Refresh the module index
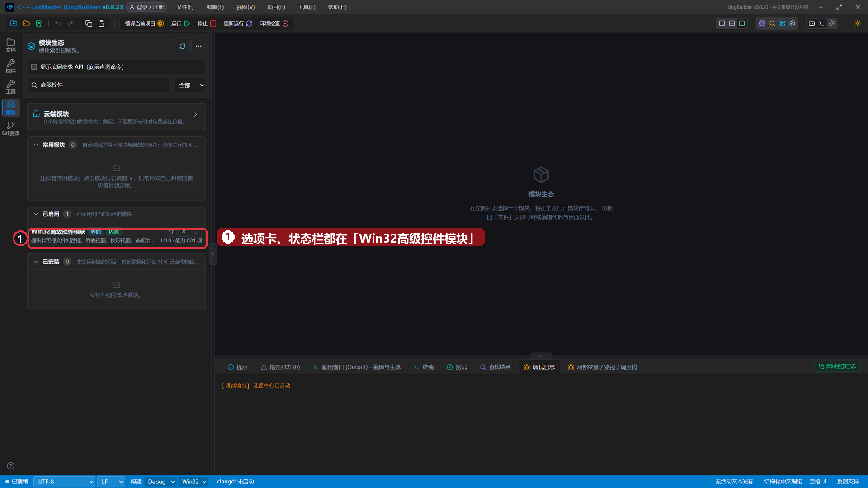Screen dimensions: 868x488 coord(182,46)
